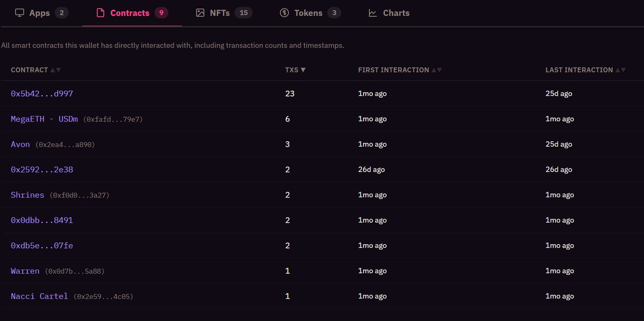Open the Avon contract link
This screenshot has width=644, height=321.
pos(20,144)
